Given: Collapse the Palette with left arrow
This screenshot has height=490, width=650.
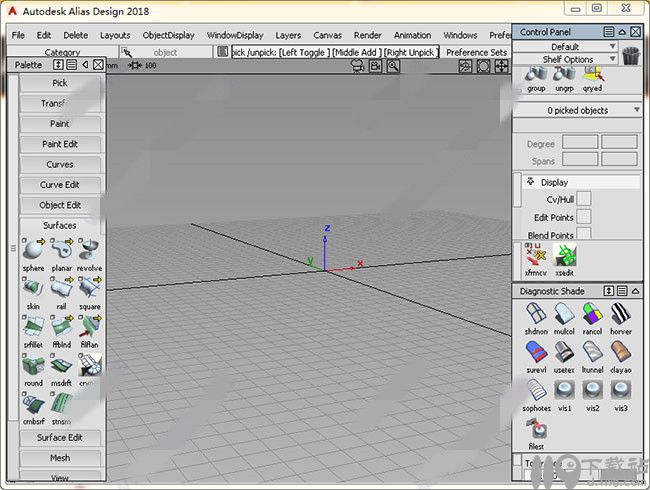Looking at the screenshot, I should [85, 65].
